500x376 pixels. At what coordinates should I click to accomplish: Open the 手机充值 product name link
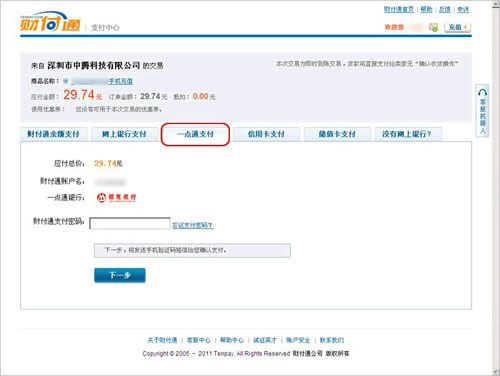[x=120, y=81]
